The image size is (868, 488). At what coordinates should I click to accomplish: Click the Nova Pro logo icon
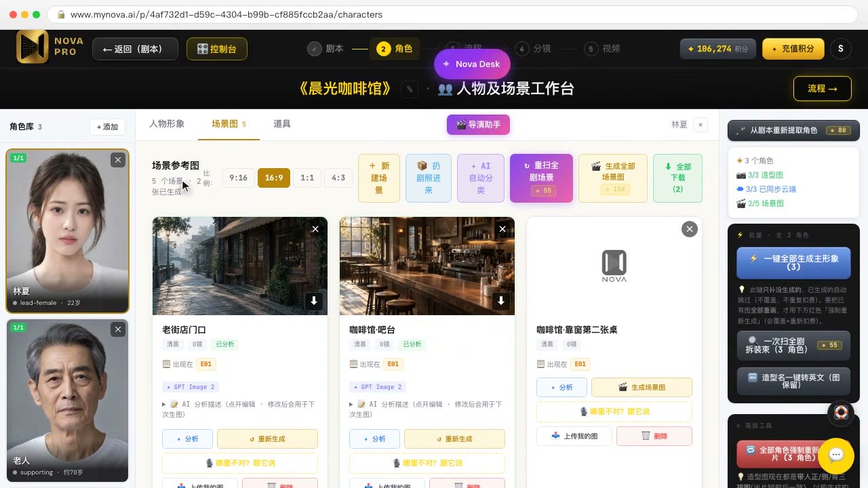coord(33,47)
